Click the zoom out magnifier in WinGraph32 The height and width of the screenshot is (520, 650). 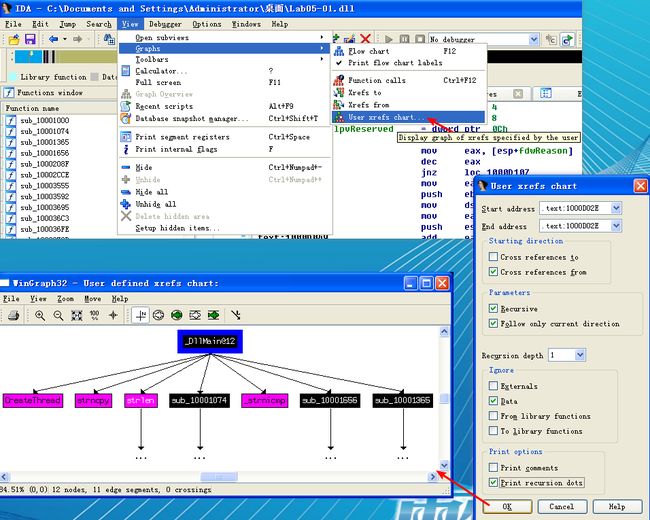coord(58,316)
